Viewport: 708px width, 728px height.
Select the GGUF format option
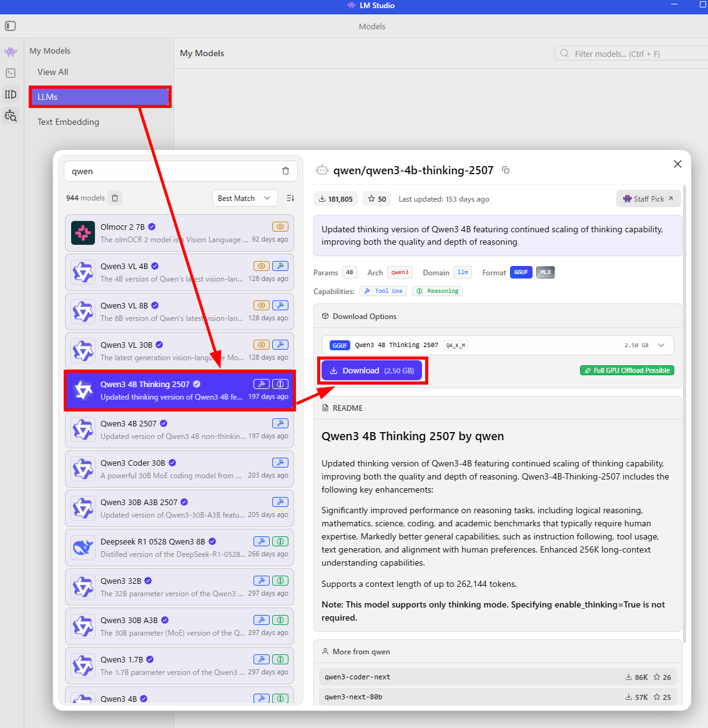tap(521, 272)
